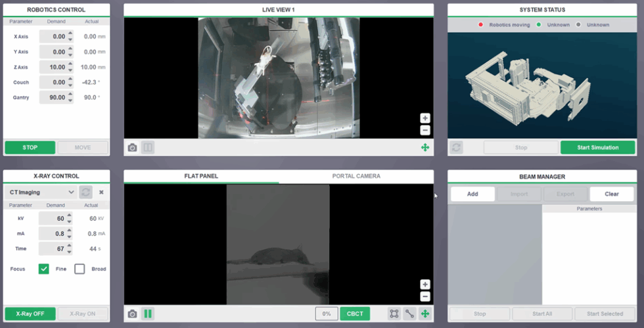Increase the kV demand value
Image resolution: width=644 pixels, height=328 pixels.
(71, 216)
